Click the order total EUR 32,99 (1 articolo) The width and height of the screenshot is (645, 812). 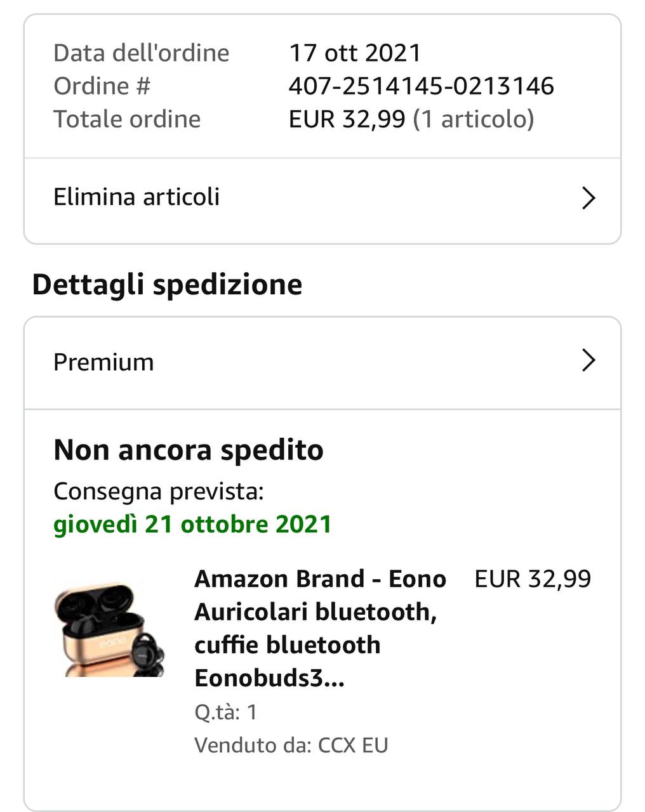pos(411,119)
